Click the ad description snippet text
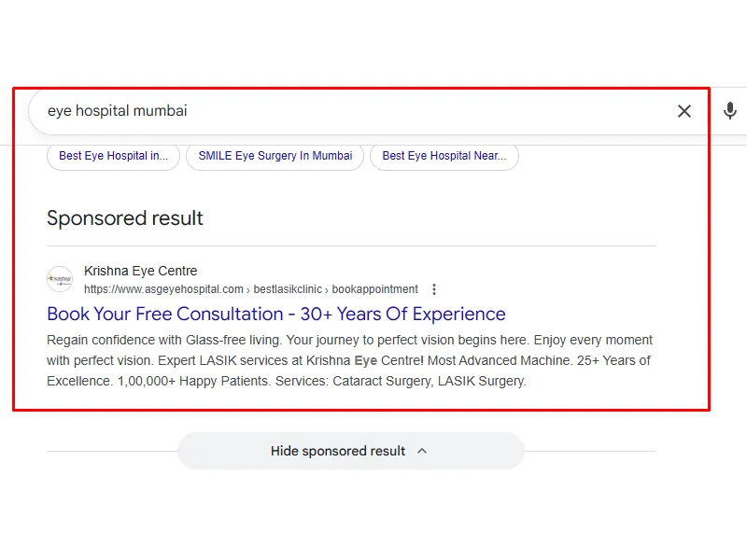 pos(349,340)
